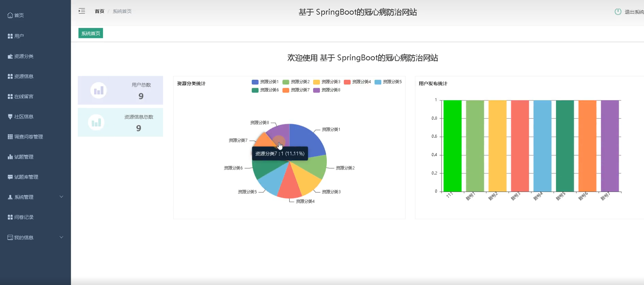Open 试题库管理 in the sidebar

coord(35,177)
